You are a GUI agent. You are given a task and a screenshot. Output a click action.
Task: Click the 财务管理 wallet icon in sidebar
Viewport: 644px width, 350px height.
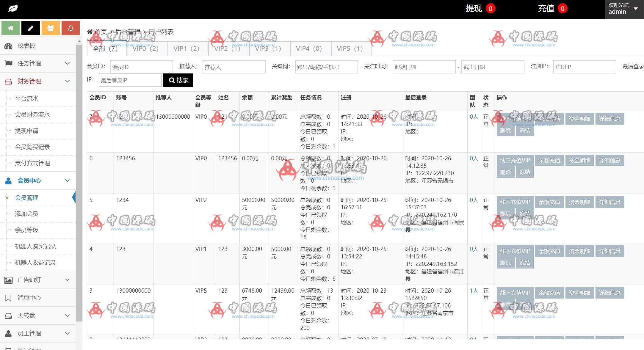(x=9, y=81)
